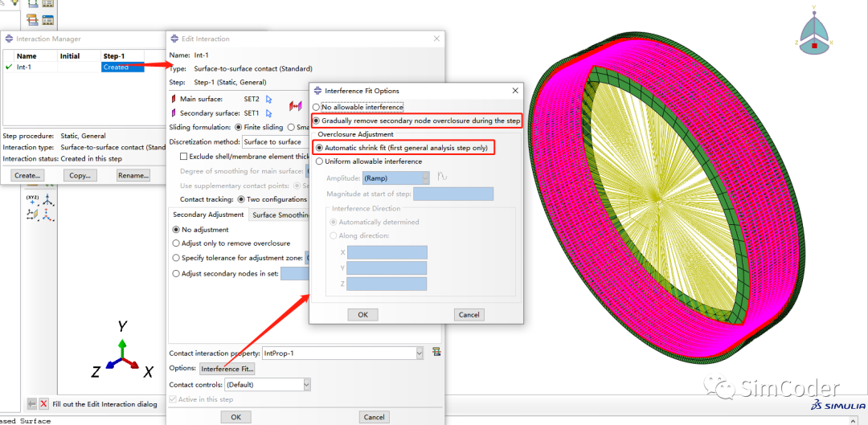Pick the Main surface with arrow icon
868x425 pixels.
click(269, 100)
